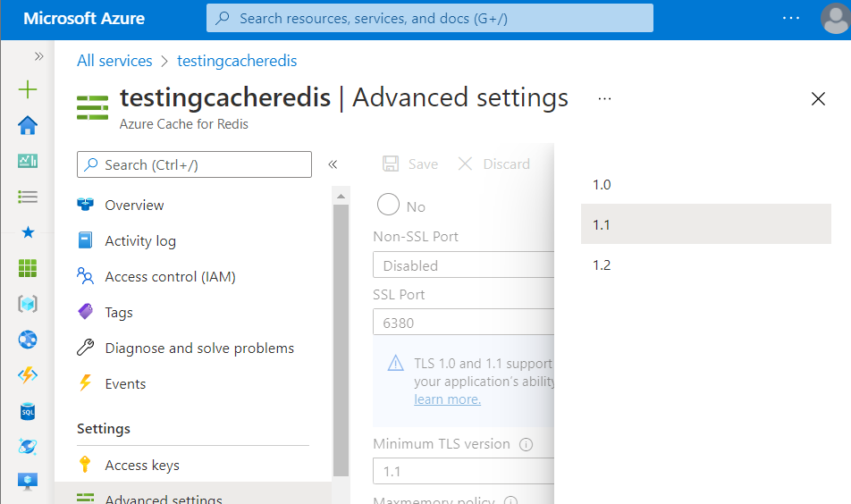
Task: Click the resource menu search field
Action: pos(194,164)
